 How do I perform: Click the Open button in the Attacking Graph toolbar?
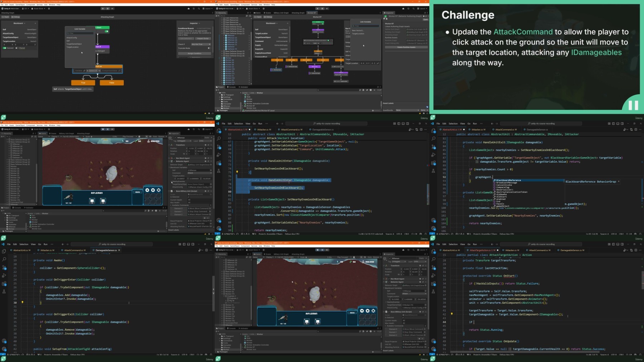[x=6, y=17]
